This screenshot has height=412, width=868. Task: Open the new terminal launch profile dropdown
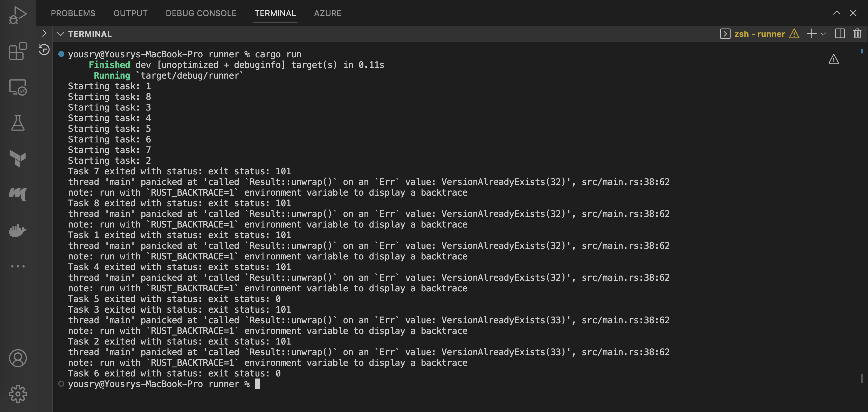click(824, 34)
